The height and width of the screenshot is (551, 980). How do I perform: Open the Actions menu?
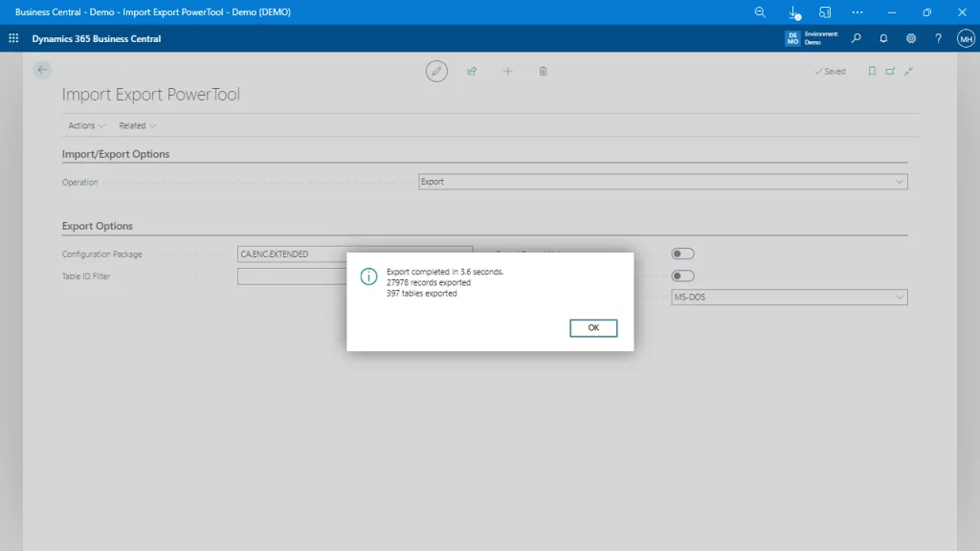[85, 125]
